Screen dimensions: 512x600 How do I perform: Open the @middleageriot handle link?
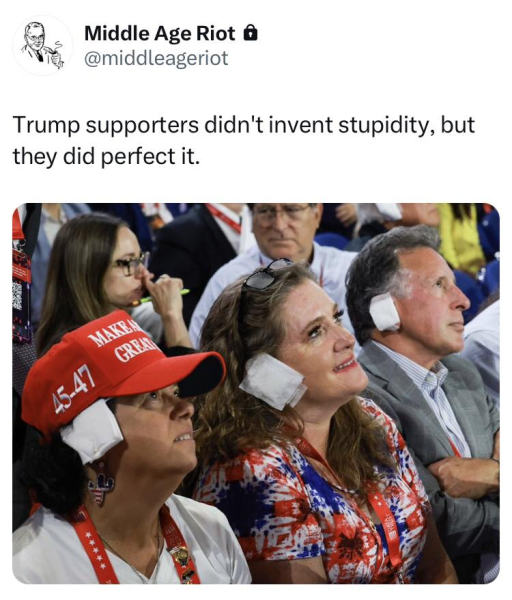coord(156,58)
